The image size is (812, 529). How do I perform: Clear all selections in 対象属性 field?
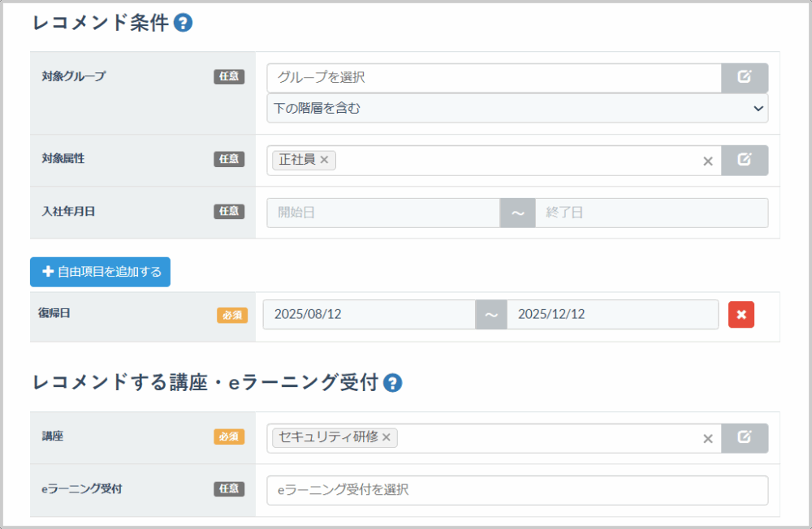pos(707,161)
